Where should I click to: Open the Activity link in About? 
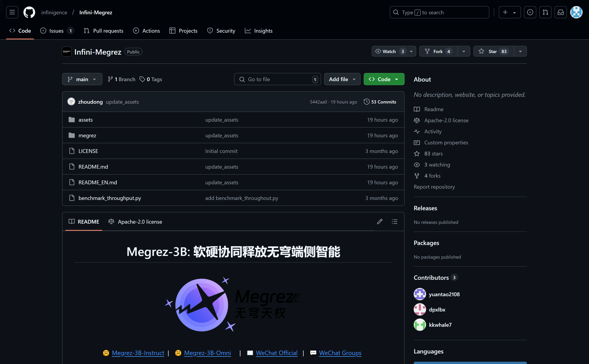(428, 131)
